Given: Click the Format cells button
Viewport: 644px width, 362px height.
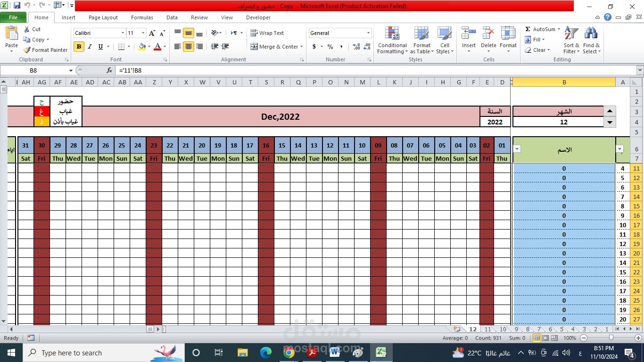Looking at the screenshot, I should [508, 41].
